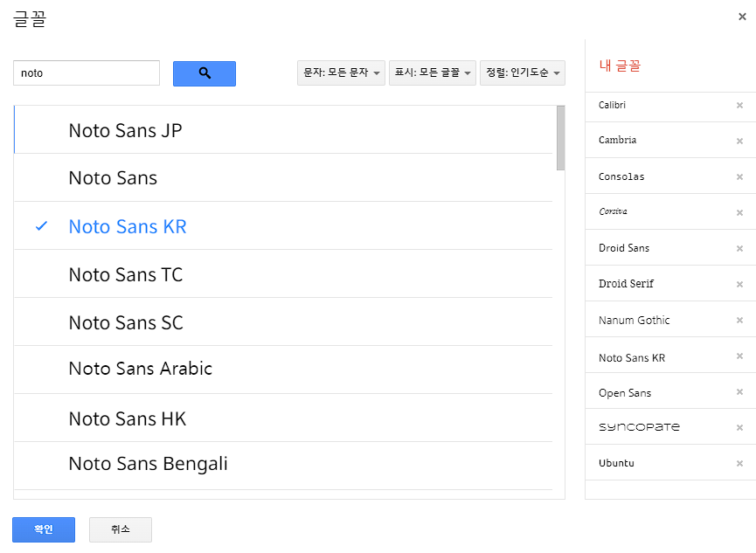Remove Nanum Gothic from My fonts

[739, 320]
